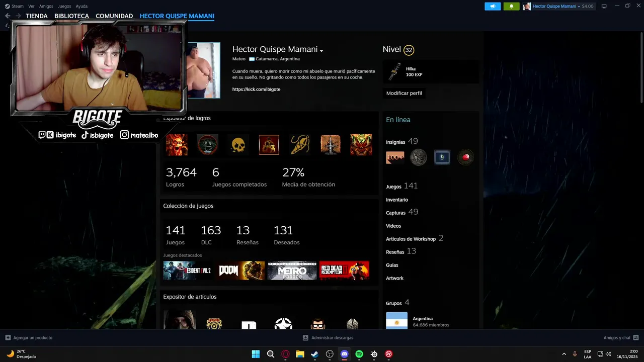The image size is (644, 362).
Task: Open the Metro Exodus featured game thumbnail
Action: point(292,270)
